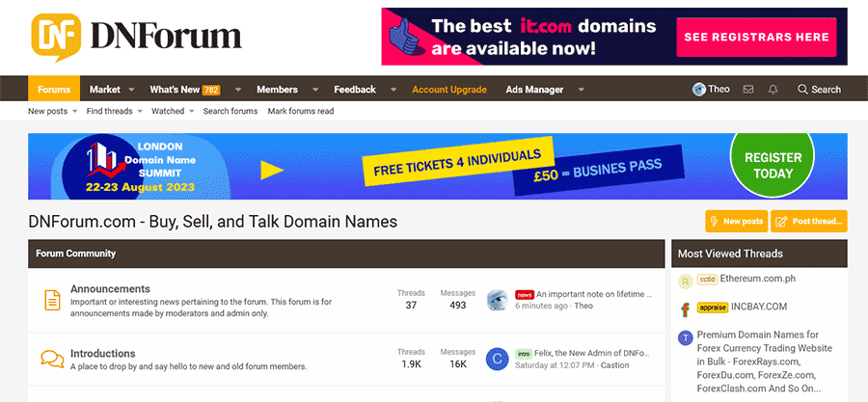Open the Feedback menu item

(x=355, y=90)
